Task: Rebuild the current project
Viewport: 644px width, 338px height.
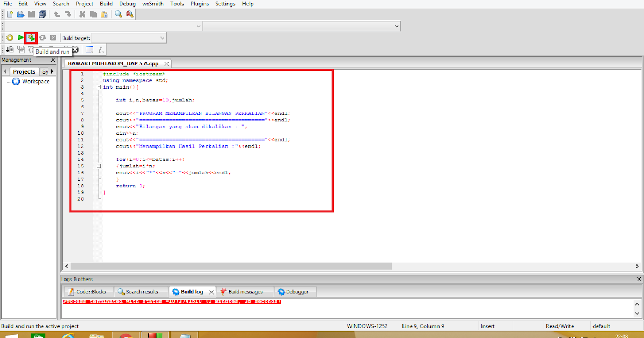Action: 42,38
